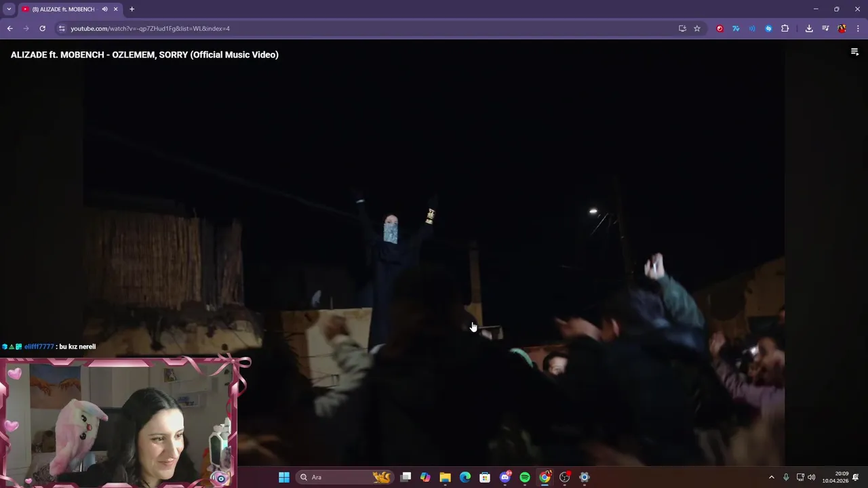Screen dimensions: 868x488
Task: Bookmark this page with star icon
Action: pos(696,28)
